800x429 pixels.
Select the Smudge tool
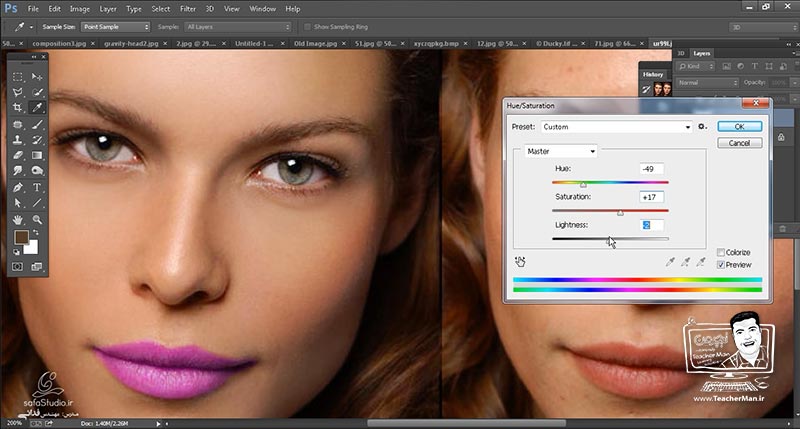(x=18, y=170)
